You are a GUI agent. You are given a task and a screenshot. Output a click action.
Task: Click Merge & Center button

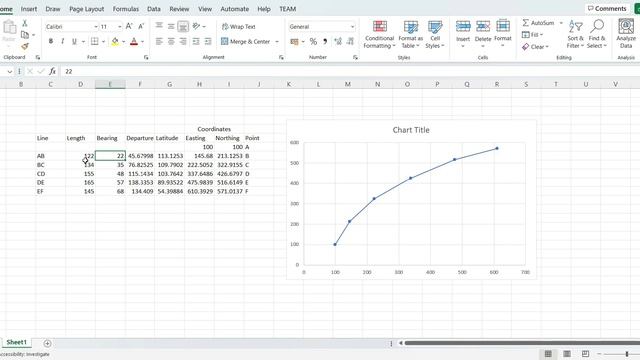(245, 41)
